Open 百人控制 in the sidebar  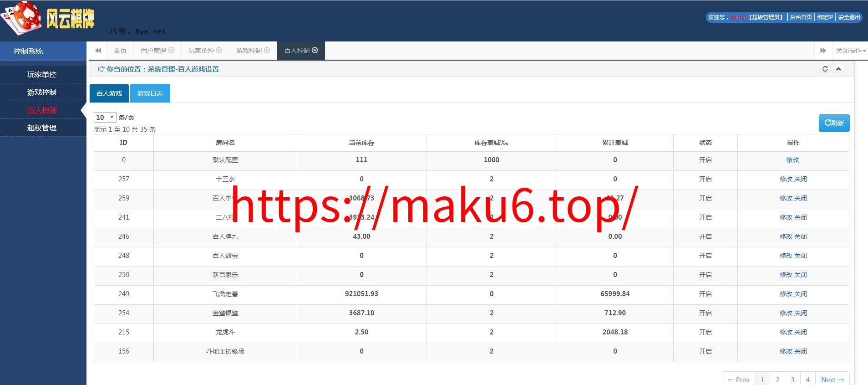point(42,110)
